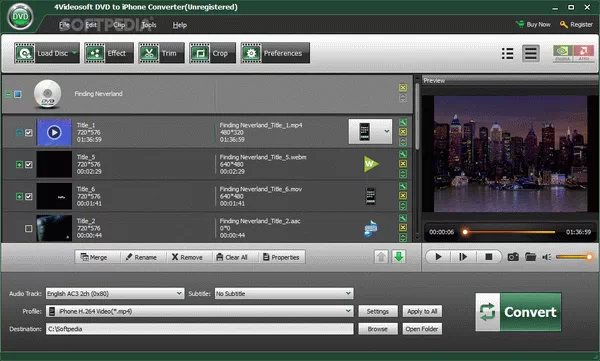Click the Register key link
This screenshot has width=600, height=361.
576,25
